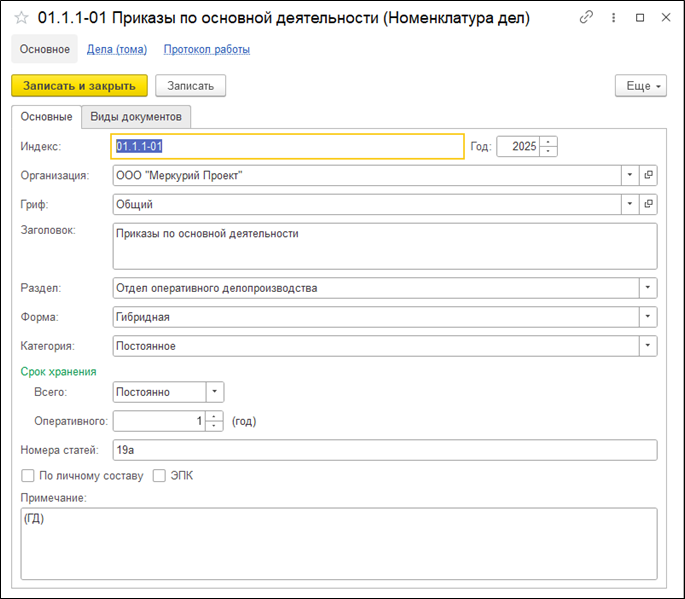Open the vertical three-dot window menu
This screenshot has height=599, width=685.
(612, 18)
